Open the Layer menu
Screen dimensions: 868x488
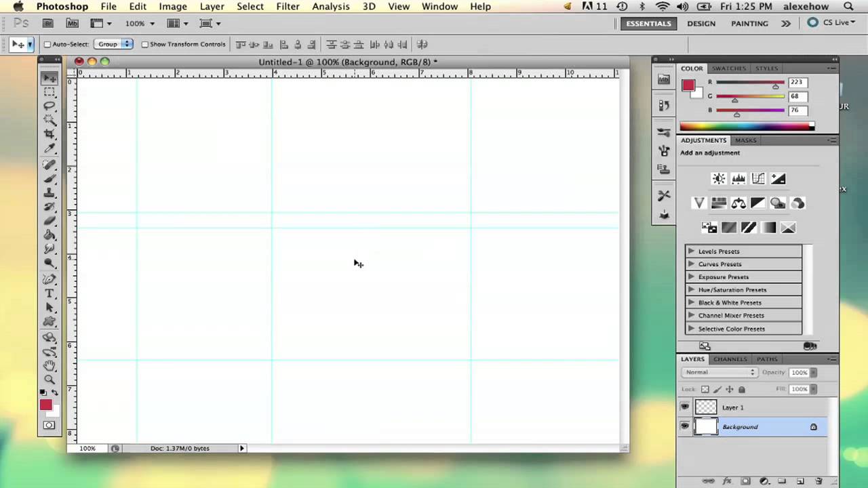(212, 6)
